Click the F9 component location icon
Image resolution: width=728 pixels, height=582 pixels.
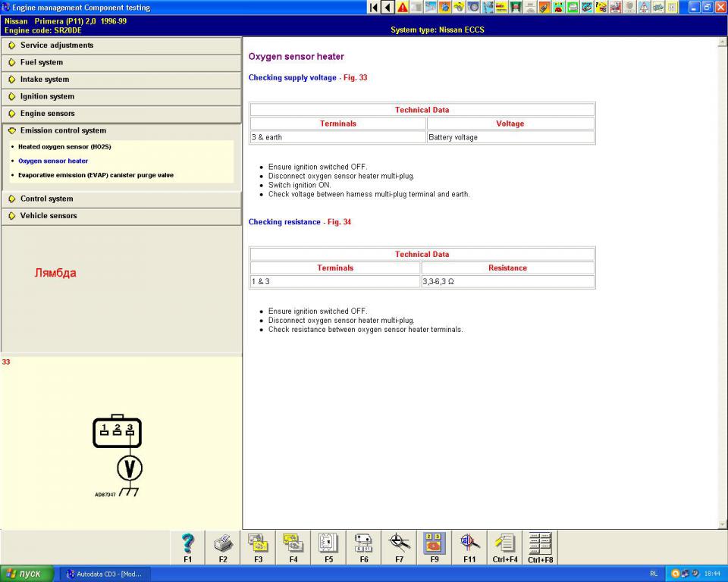[x=435, y=548]
